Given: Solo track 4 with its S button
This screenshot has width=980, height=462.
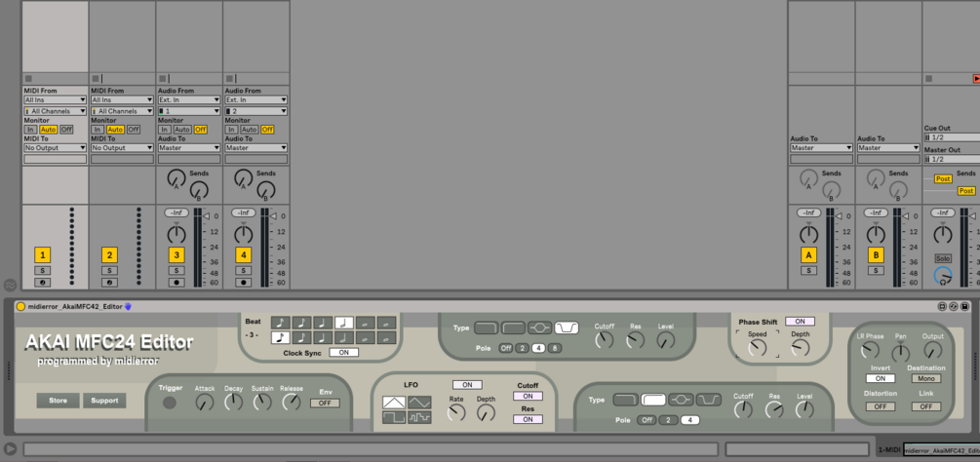Looking at the screenshot, I should pyautogui.click(x=243, y=270).
